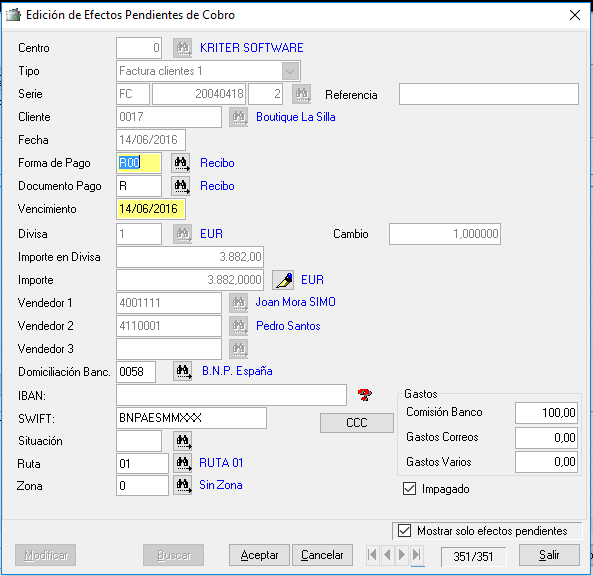The image size is (593, 576).
Task: Open bank lookup next to Domiciliación Banc.
Action: click(183, 371)
